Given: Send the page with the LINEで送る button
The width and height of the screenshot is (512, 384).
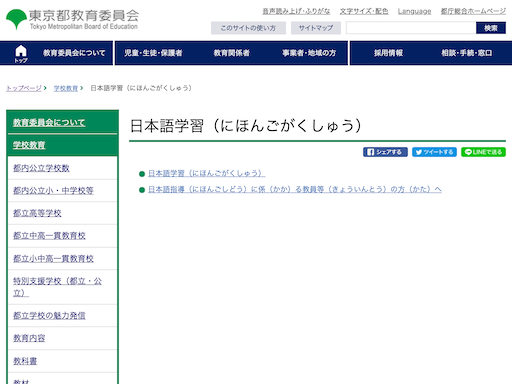Looking at the screenshot, I should point(483,152).
